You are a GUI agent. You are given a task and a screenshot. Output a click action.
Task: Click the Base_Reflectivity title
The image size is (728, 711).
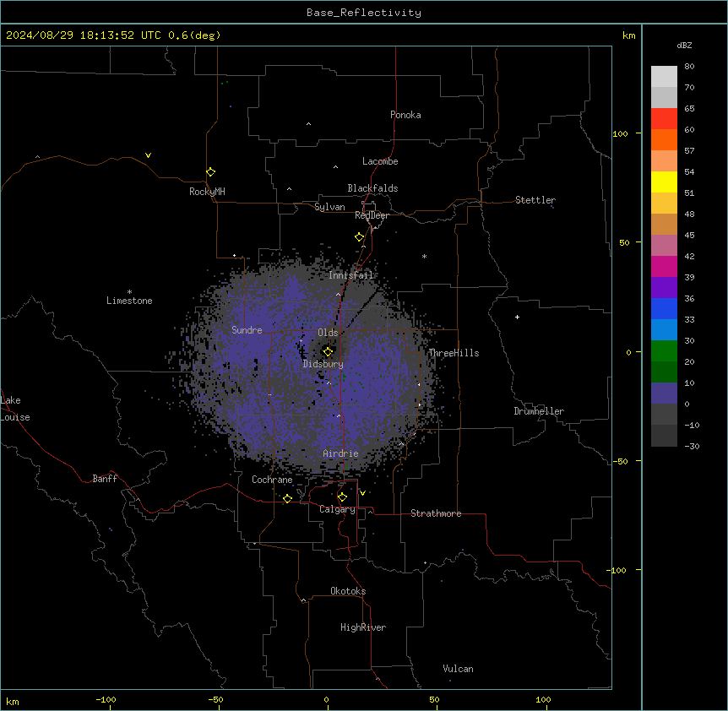point(364,13)
